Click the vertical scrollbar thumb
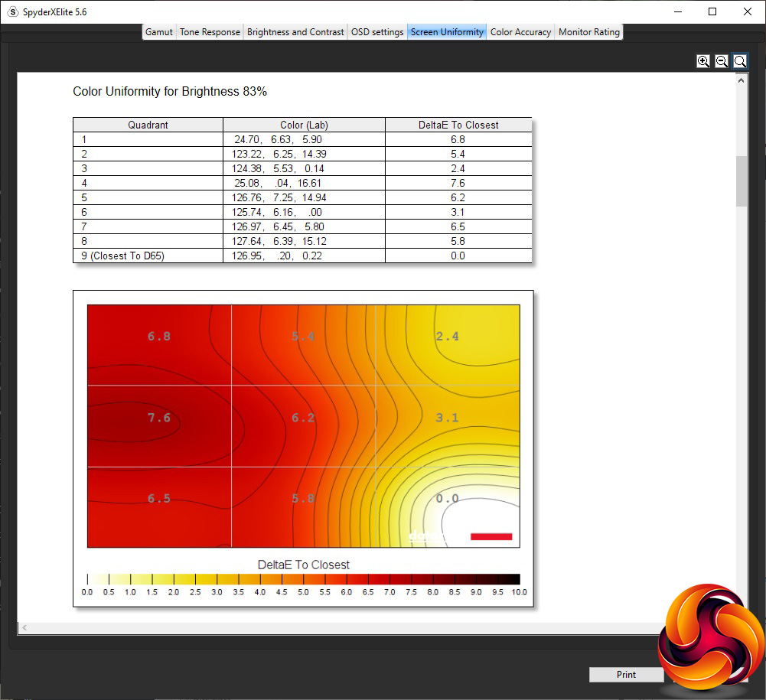Viewport: 766px width, 700px height. (742, 181)
